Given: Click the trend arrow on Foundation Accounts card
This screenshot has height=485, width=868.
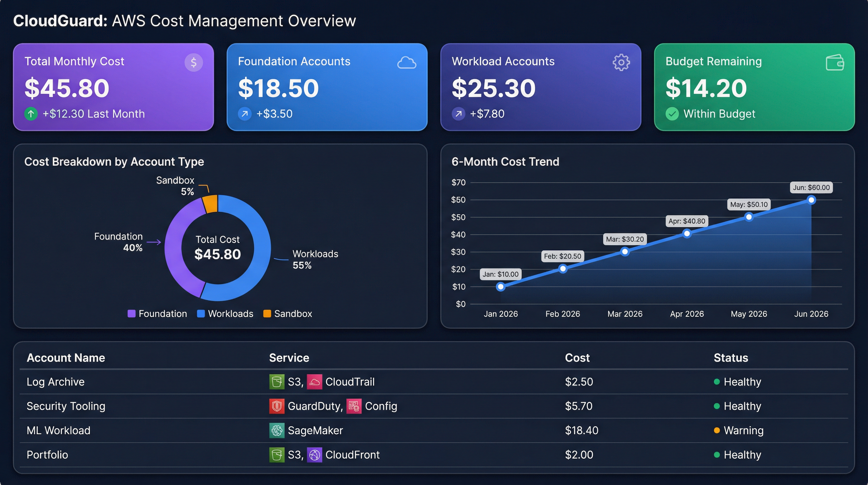Looking at the screenshot, I should click(245, 114).
